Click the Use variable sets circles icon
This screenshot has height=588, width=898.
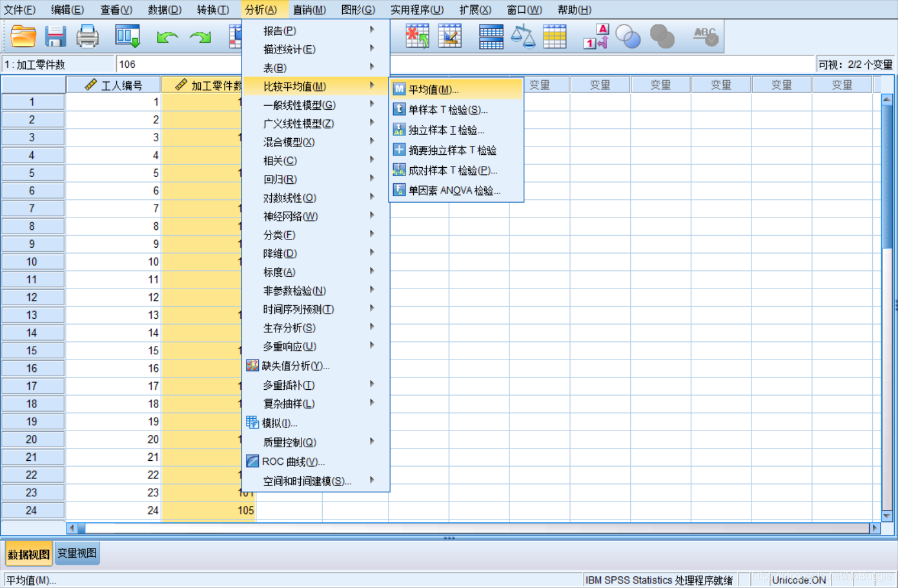tap(628, 36)
